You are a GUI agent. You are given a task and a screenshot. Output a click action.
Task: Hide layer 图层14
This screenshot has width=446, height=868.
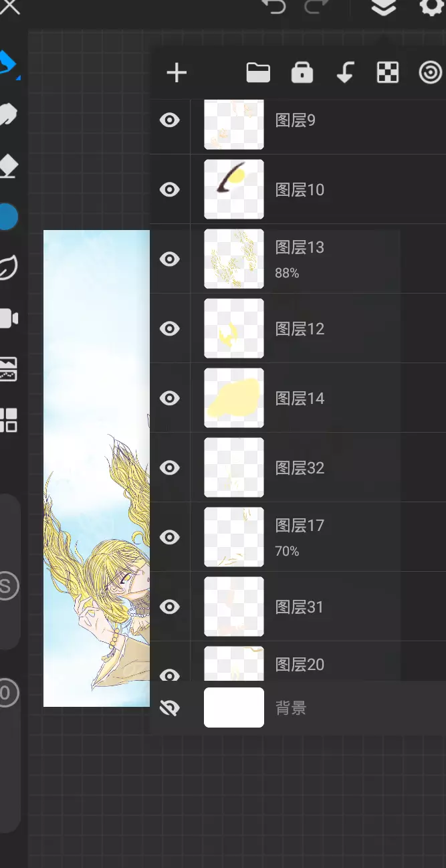pos(170,398)
